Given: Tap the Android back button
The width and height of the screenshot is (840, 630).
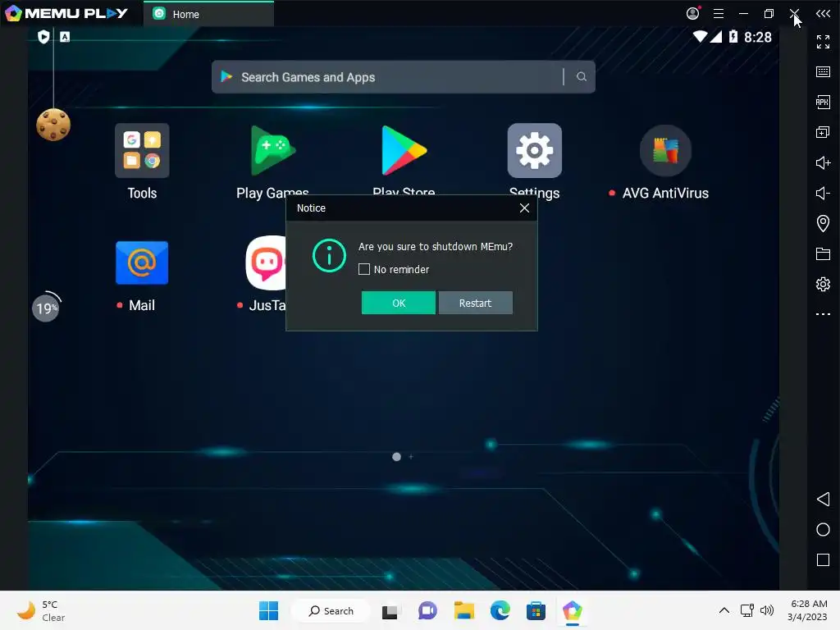Looking at the screenshot, I should 823,500.
